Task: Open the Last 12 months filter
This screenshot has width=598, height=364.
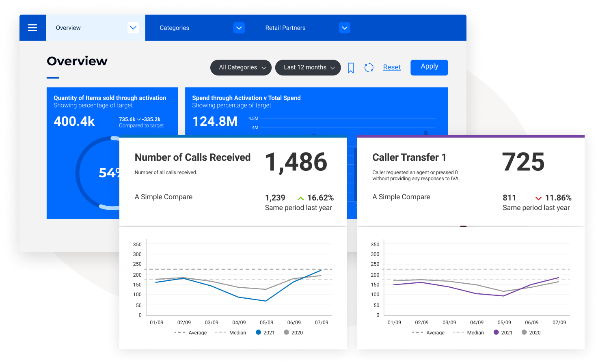Action: click(x=308, y=67)
